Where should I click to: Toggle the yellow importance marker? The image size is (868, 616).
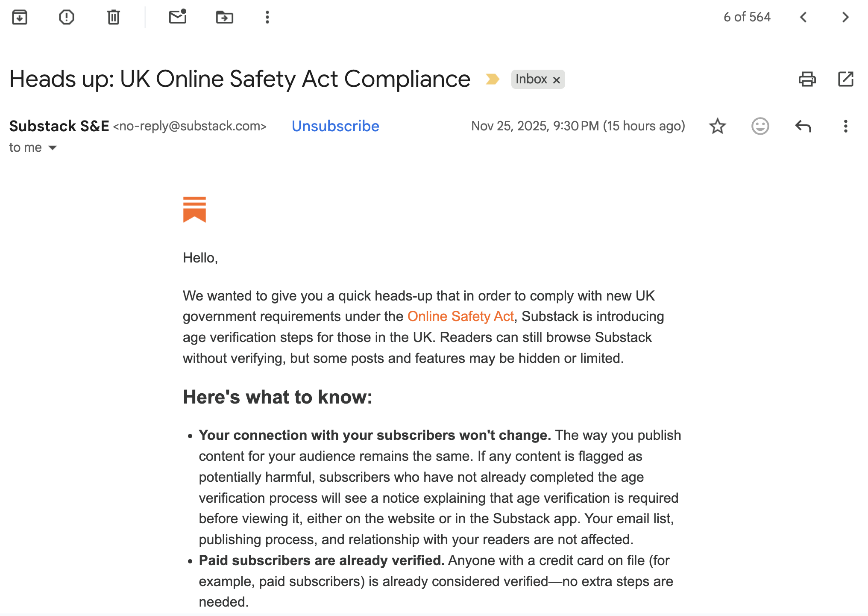point(492,79)
